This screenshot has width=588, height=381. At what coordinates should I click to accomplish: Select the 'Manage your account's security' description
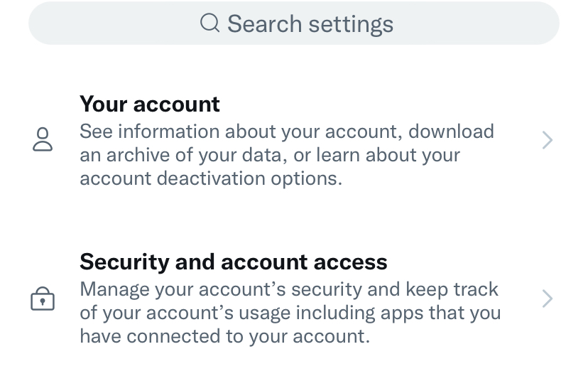pos(290,313)
